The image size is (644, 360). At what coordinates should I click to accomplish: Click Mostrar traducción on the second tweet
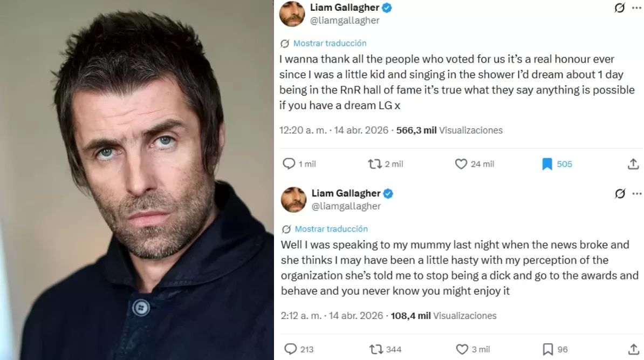point(331,229)
